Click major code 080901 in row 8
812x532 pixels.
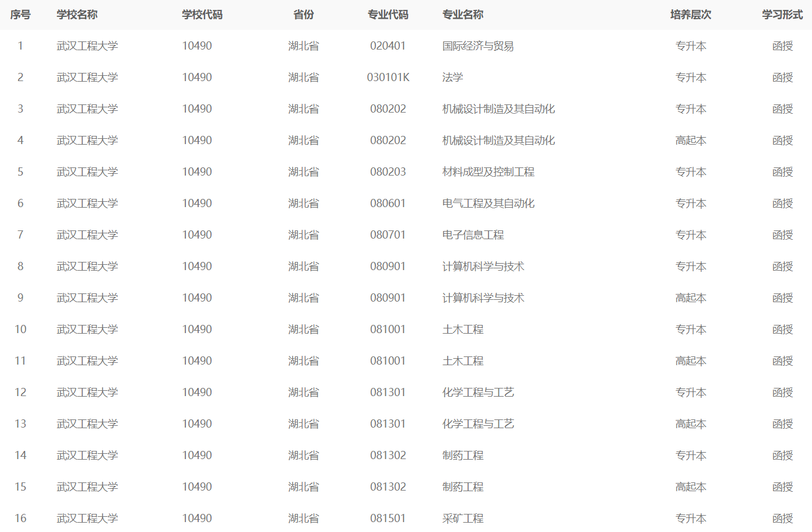(388, 267)
